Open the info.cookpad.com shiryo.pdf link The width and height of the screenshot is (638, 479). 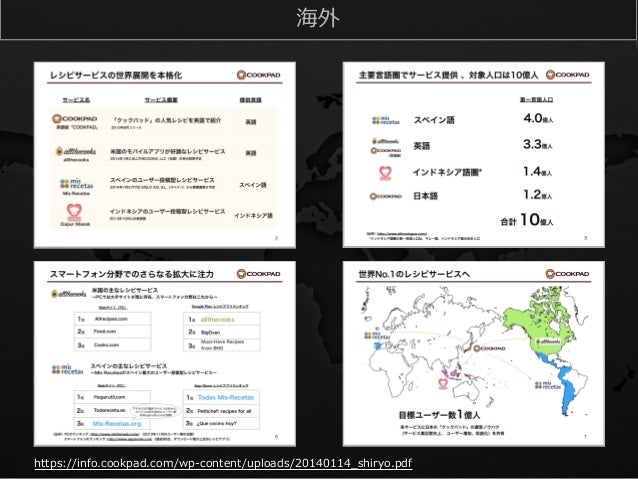pos(223,463)
